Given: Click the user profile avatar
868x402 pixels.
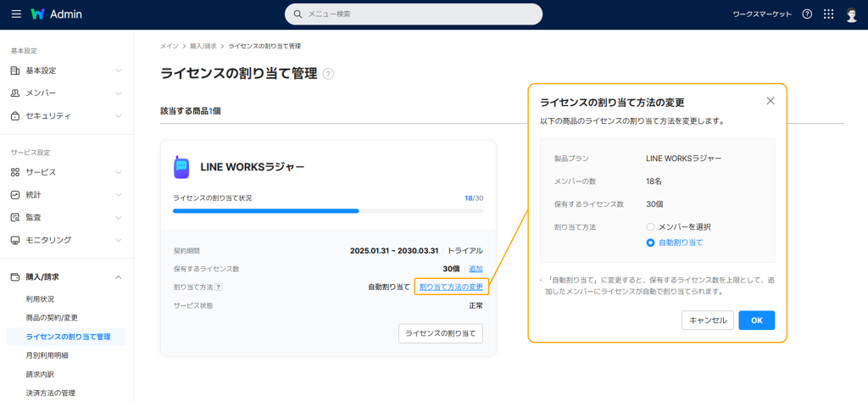Looking at the screenshot, I should [851, 14].
